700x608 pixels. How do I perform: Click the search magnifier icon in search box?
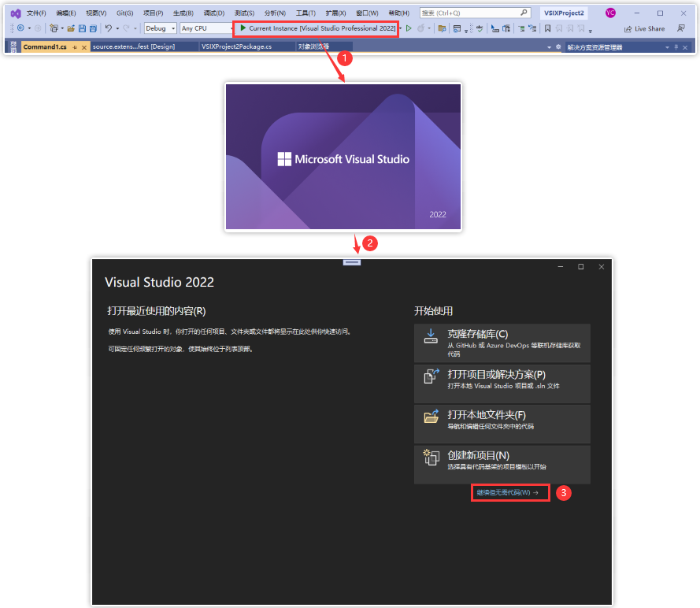524,13
